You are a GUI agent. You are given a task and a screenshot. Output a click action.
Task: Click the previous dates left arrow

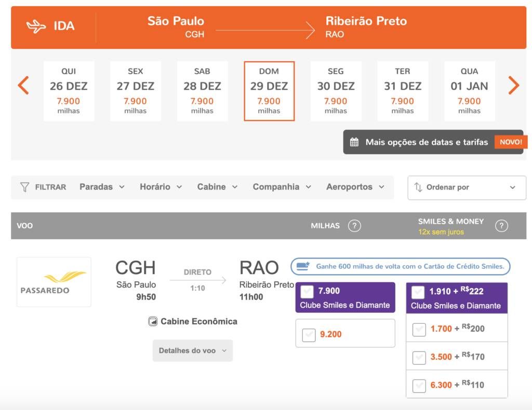point(23,85)
